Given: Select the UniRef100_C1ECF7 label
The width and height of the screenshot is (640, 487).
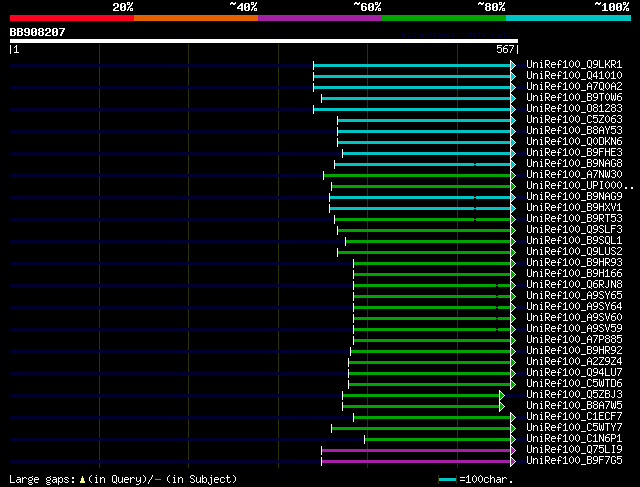Looking at the screenshot, I should pyautogui.click(x=574, y=417).
